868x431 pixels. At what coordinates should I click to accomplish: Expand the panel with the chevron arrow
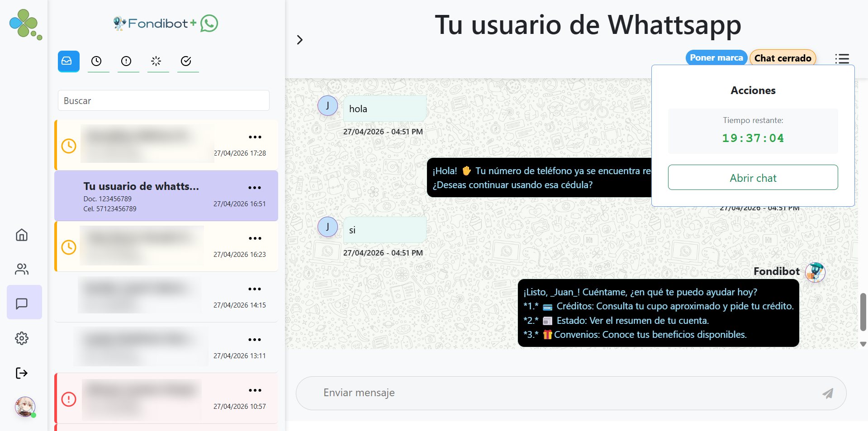(299, 40)
